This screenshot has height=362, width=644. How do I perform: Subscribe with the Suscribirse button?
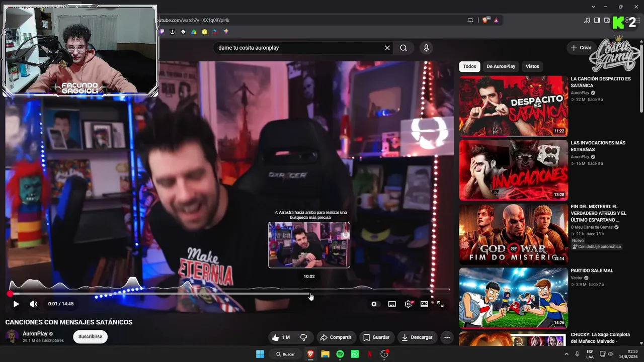[90, 337]
